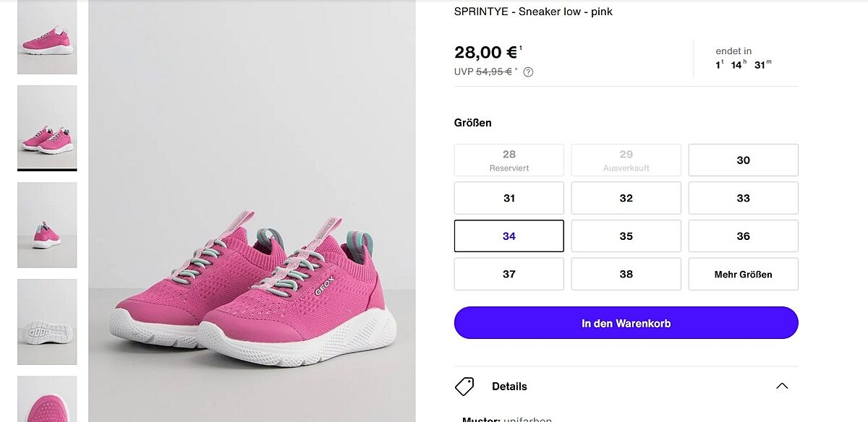Open the first side-view shoe thumbnail
This screenshot has height=422, width=868.
[x=47, y=38]
